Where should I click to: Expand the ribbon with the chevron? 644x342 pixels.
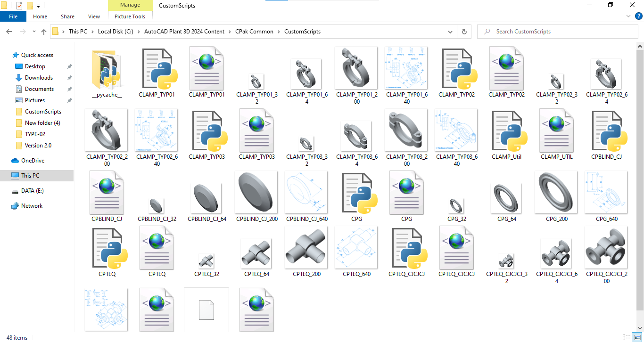629,16
